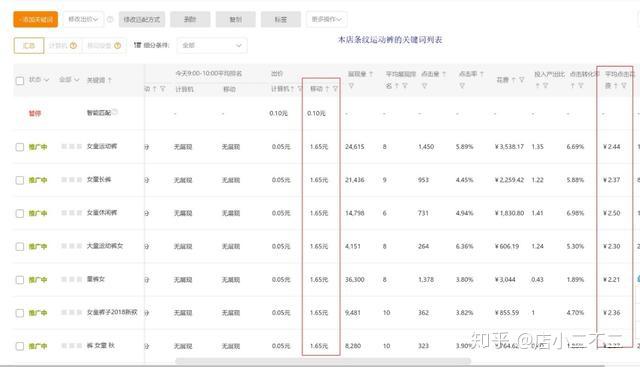
Task: Click the 1.65元 mobile bid in 女童运动裤 row
Action: click(319, 147)
